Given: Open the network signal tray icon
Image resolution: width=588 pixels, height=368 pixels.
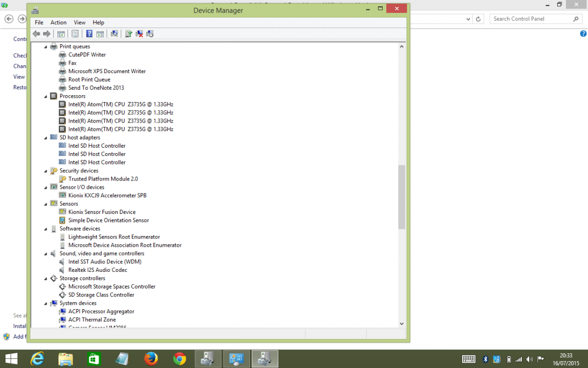Looking at the screenshot, I should coord(520,359).
